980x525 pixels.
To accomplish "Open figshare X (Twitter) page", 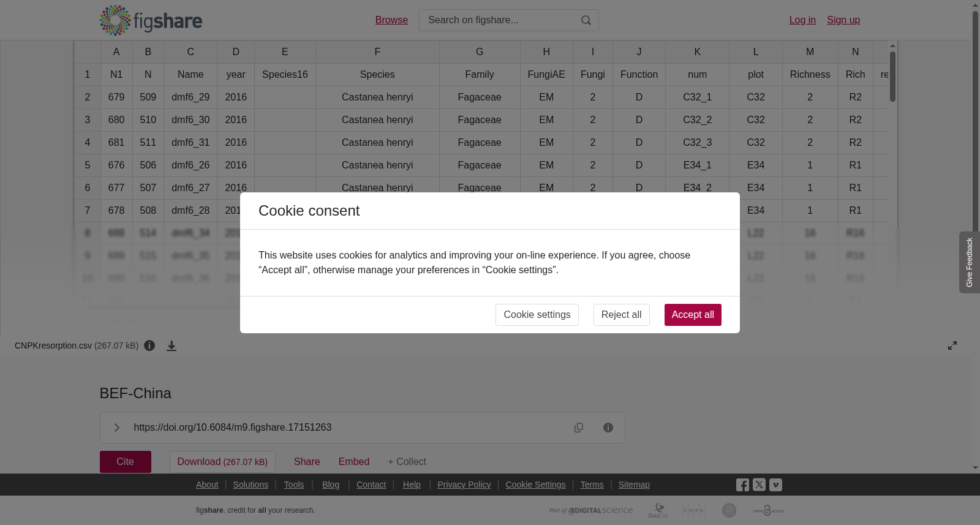I will tap(759, 485).
